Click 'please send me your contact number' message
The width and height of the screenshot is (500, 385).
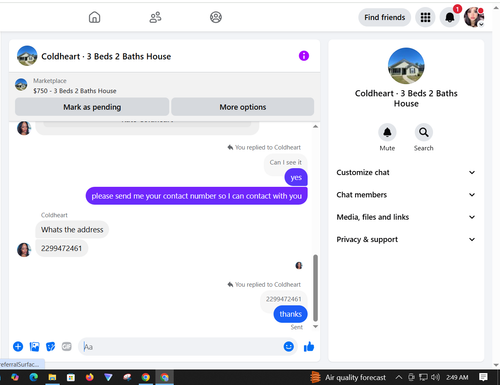point(197,196)
